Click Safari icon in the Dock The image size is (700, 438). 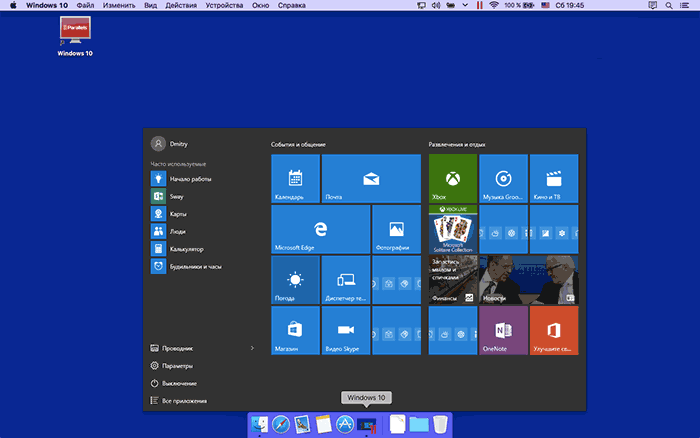281,425
